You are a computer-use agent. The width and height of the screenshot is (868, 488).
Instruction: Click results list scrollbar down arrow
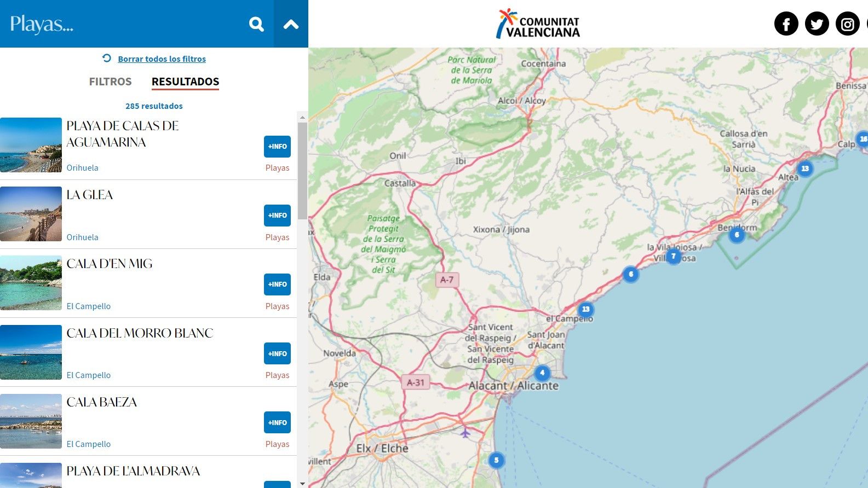(302, 484)
